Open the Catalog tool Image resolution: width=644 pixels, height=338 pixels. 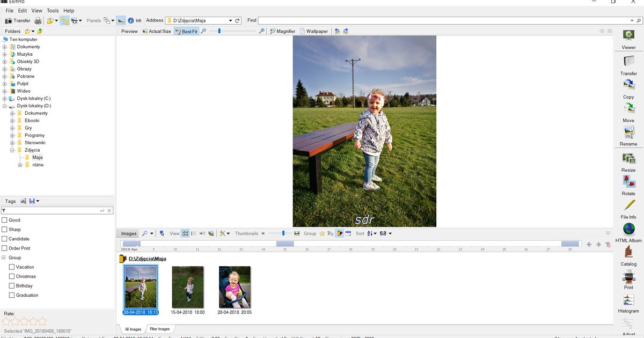(628, 253)
